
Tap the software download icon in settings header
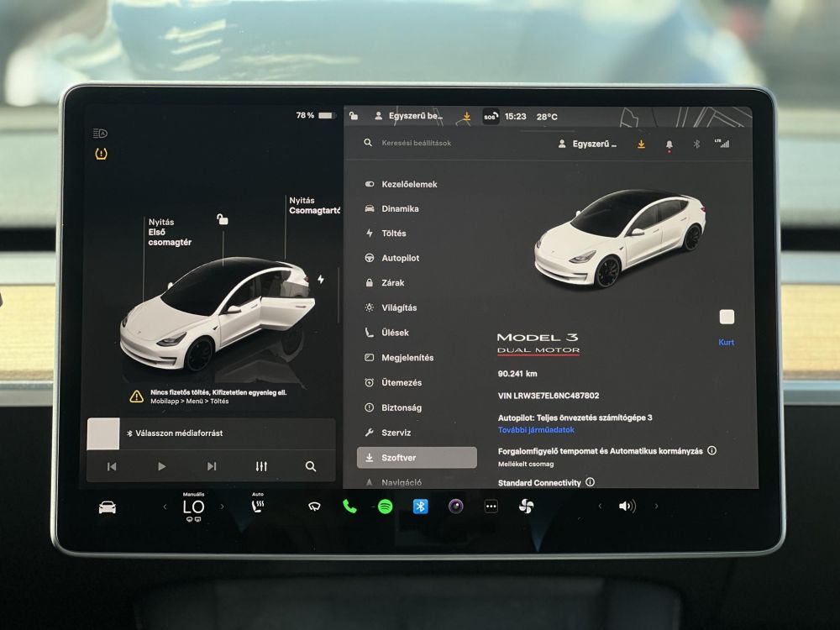[x=641, y=144]
